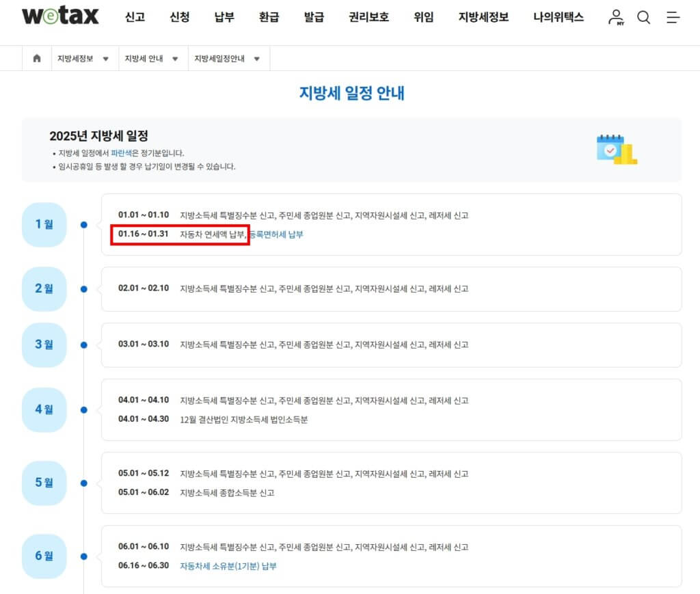This screenshot has width=700, height=594.
Task: Open the 납부 menu
Action: pyautogui.click(x=224, y=17)
